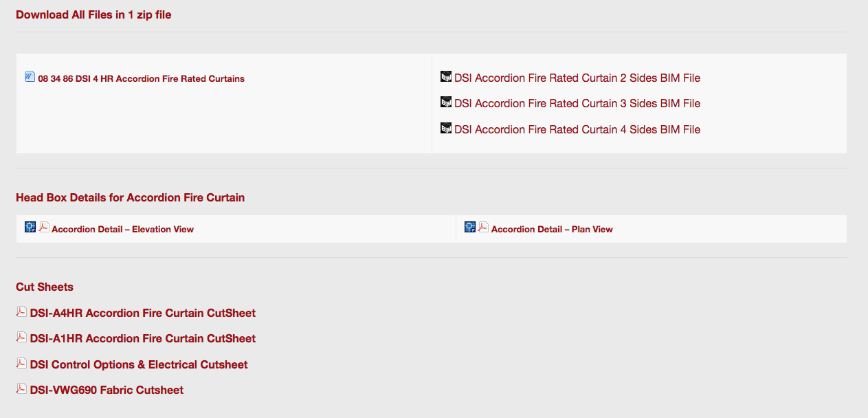Click CAD drawing icon for Elevation View
Viewport: 868px width, 418px height.
[30, 227]
